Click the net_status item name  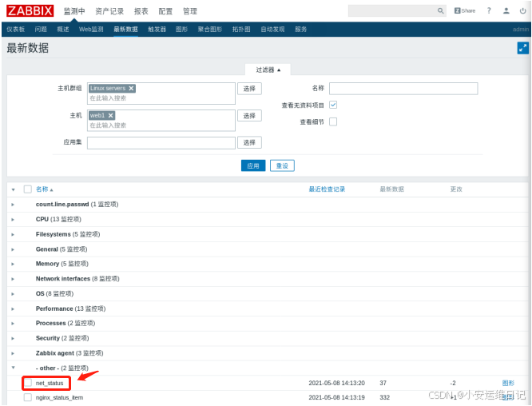pyautogui.click(x=50, y=383)
